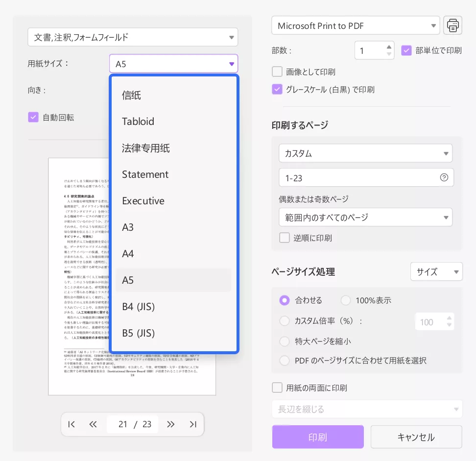Choose B4 (JIS) paper size
Image resolution: width=476 pixels, height=461 pixels.
point(174,307)
